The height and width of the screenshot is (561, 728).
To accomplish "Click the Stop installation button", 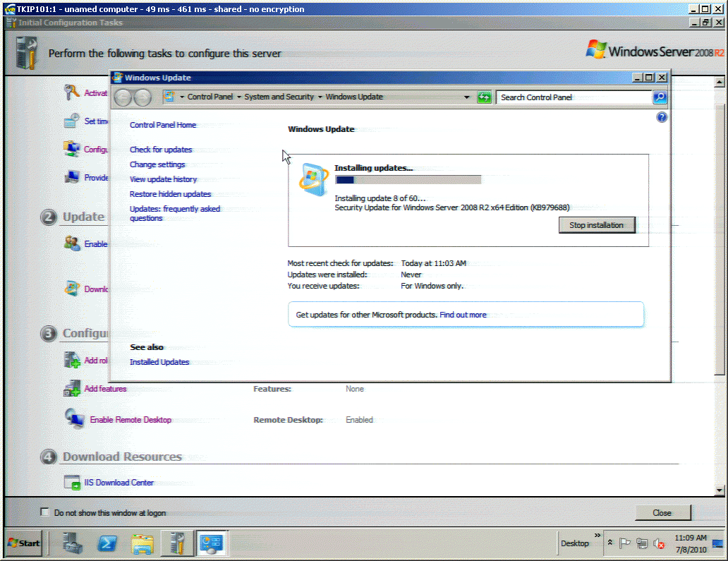I will pyautogui.click(x=597, y=225).
